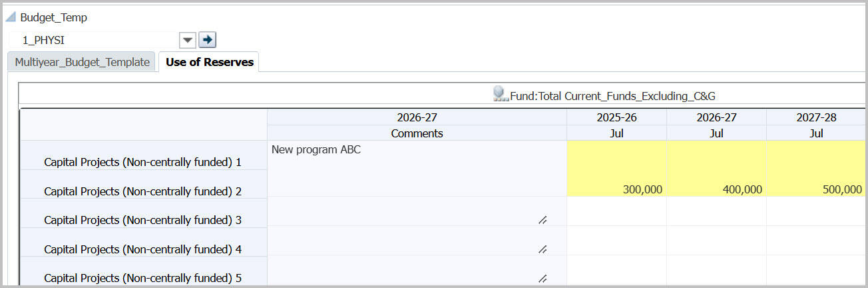Click the Budget_Temp form title

[x=53, y=17]
